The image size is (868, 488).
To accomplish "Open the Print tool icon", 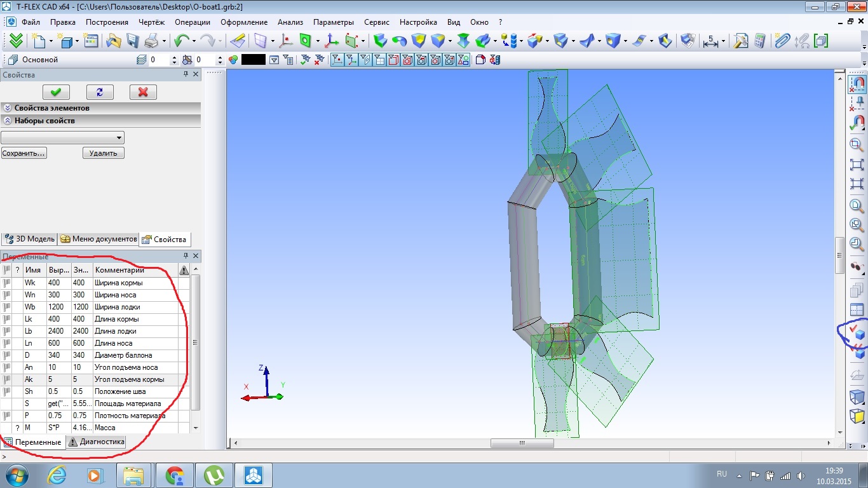I will 151,41.
